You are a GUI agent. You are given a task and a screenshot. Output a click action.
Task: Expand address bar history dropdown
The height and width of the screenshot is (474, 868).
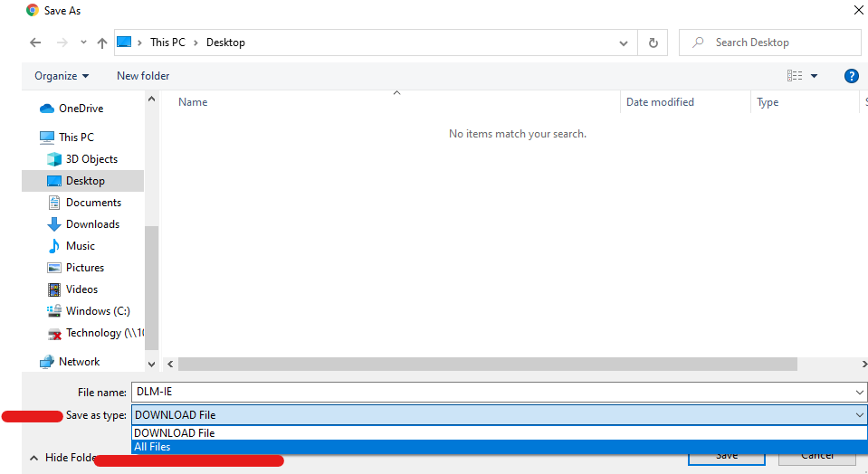(x=624, y=43)
